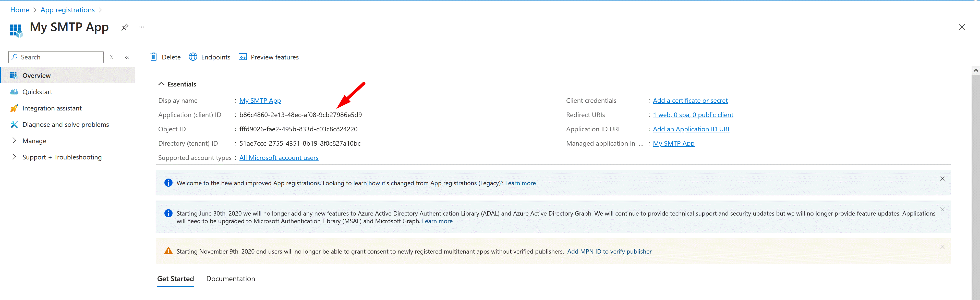Click Add an Application ID URI
Screen dimensions: 980x300
coord(691,129)
